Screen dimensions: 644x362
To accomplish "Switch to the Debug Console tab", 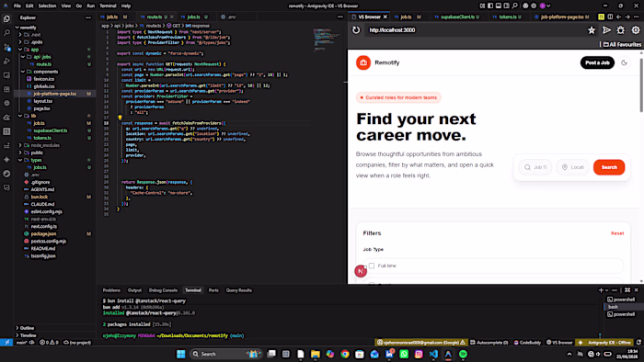I will [x=163, y=290].
